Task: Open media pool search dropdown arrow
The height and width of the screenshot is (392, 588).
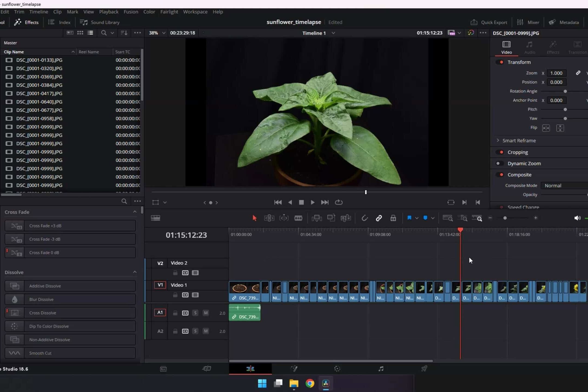Action: point(112,33)
